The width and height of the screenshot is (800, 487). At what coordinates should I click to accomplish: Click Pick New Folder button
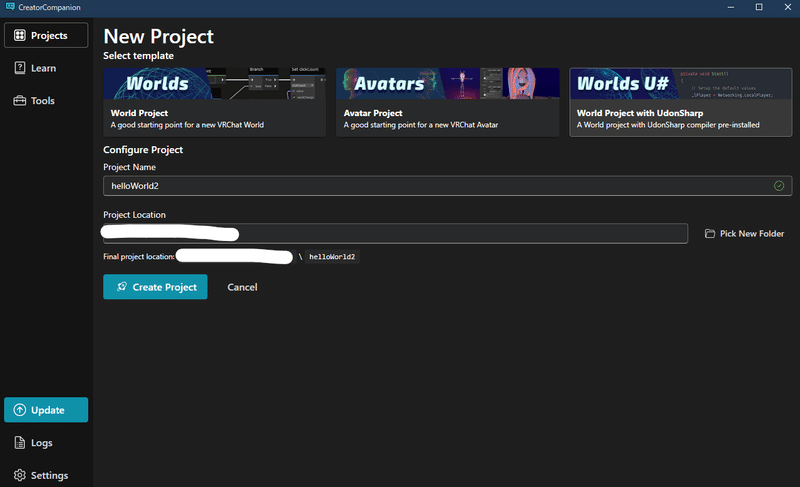(x=744, y=234)
